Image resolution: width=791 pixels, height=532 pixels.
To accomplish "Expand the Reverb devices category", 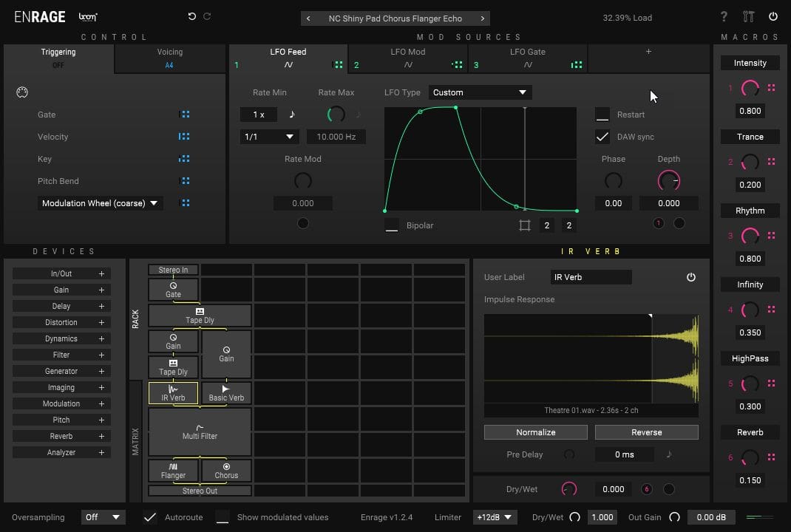I will click(x=61, y=436).
